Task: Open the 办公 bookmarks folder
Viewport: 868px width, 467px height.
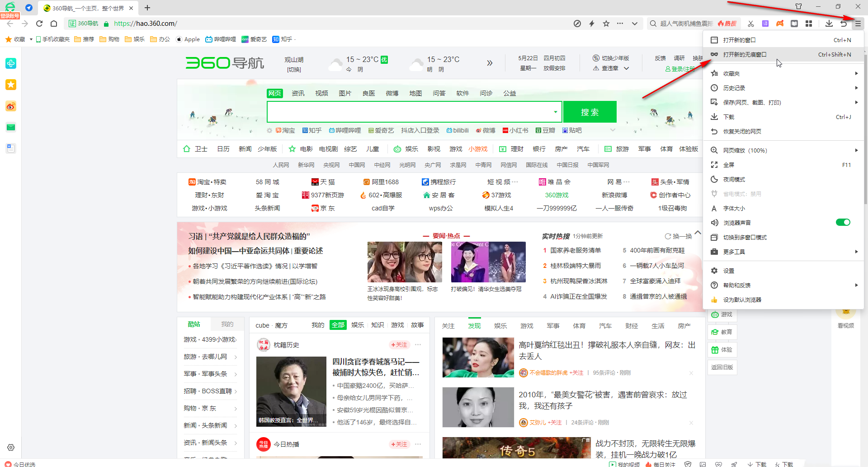Action: pyautogui.click(x=160, y=39)
